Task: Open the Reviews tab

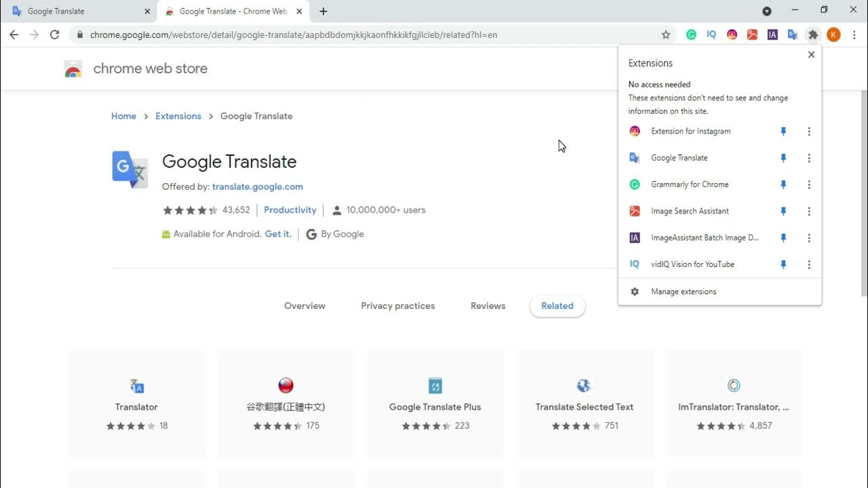Action: click(488, 306)
